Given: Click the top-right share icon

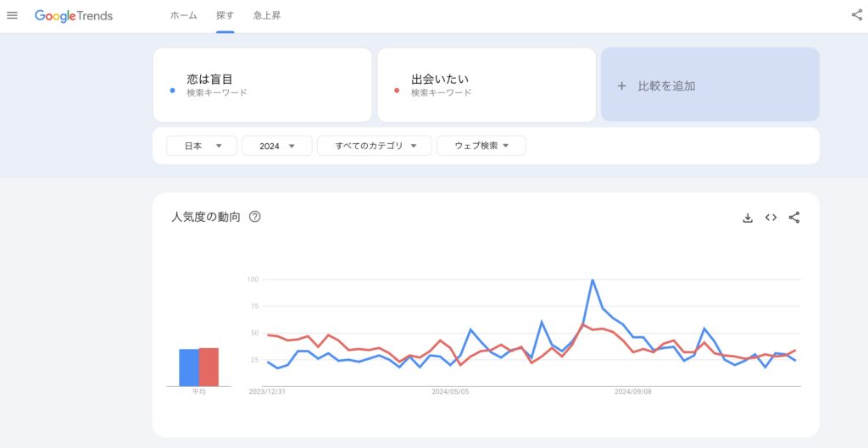Looking at the screenshot, I should (856, 15).
